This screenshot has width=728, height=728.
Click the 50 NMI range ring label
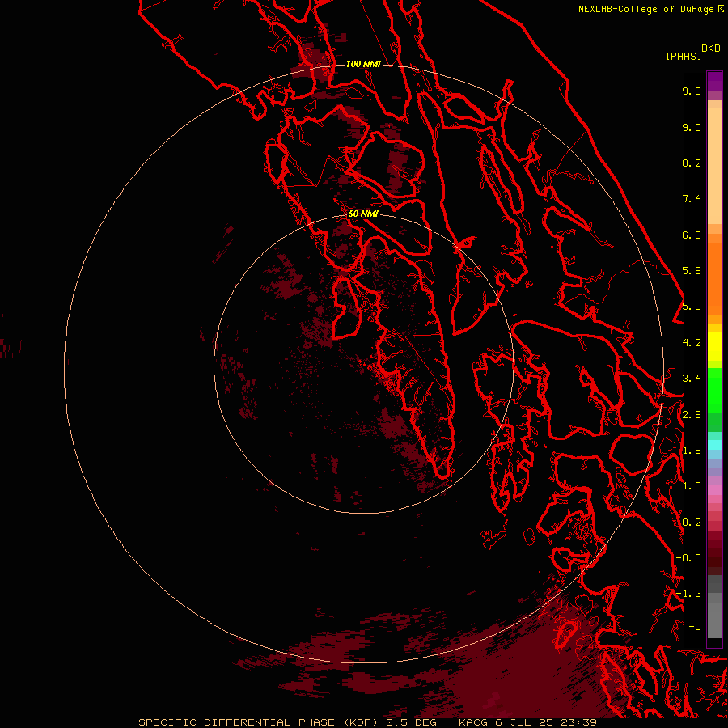point(363,214)
